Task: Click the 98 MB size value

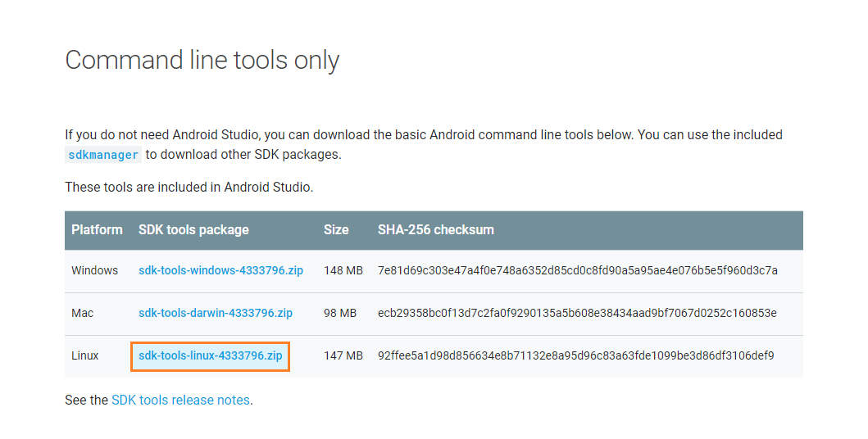Action: [x=340, y=313]
